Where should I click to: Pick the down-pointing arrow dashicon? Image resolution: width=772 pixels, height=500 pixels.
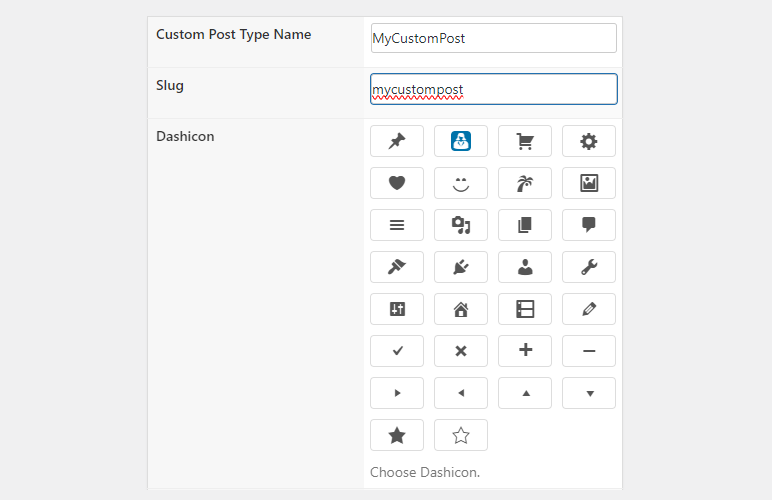tap(589, 393)
